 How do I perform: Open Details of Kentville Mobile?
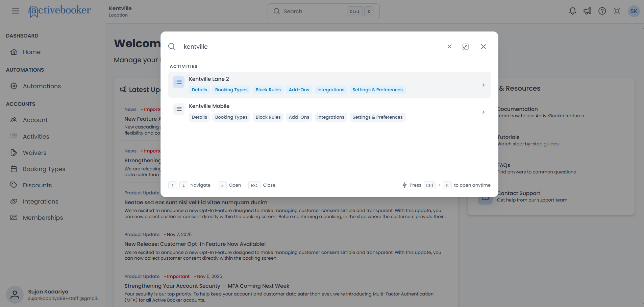coord(199,117)
